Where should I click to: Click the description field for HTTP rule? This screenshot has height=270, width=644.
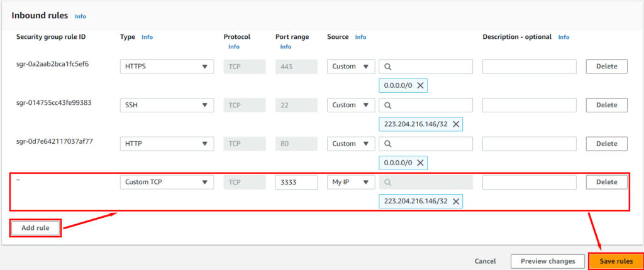pos(530,144)
